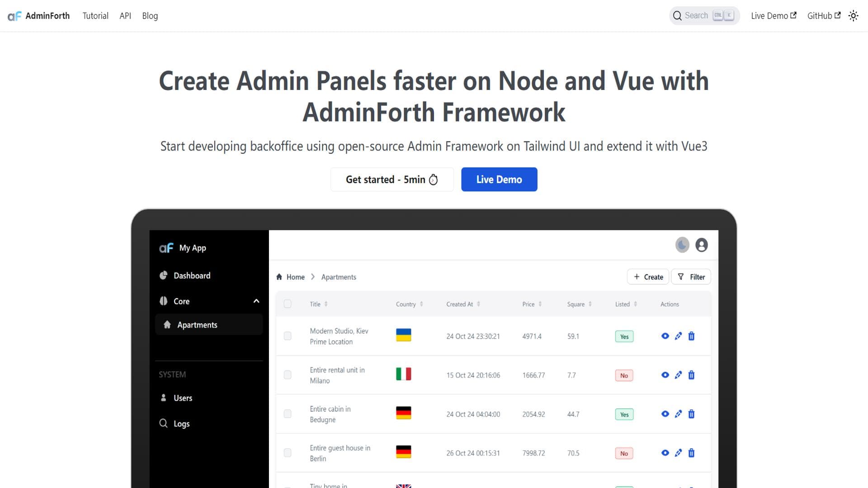Click the Get started - 5min button
The height and width of the screenshot is (488, 868).
(392, 179)
